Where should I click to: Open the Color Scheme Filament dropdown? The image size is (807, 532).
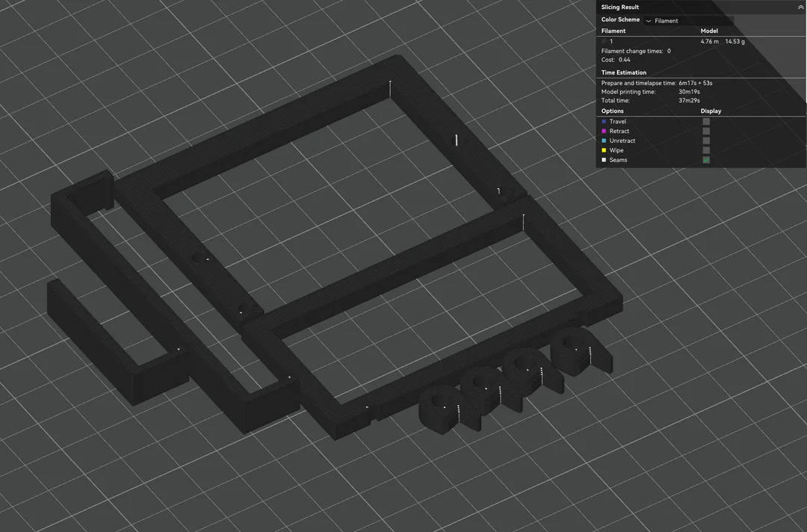(689, 21)
